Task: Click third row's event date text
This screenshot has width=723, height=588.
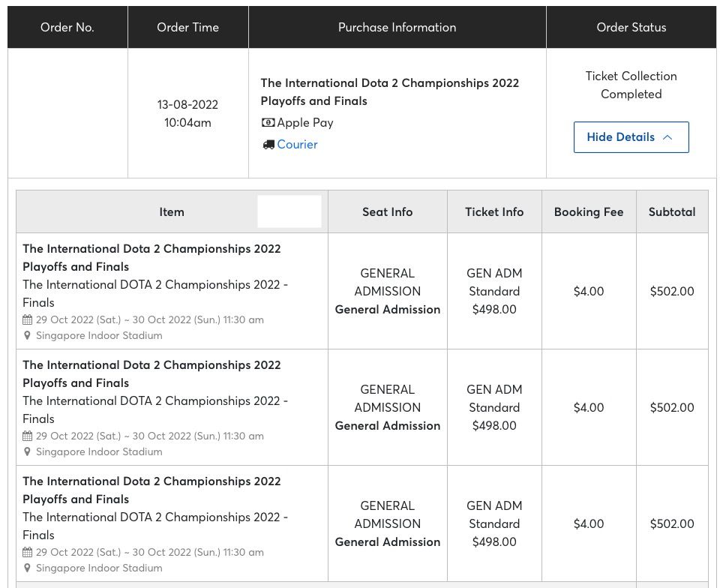Action: [150, 552]
